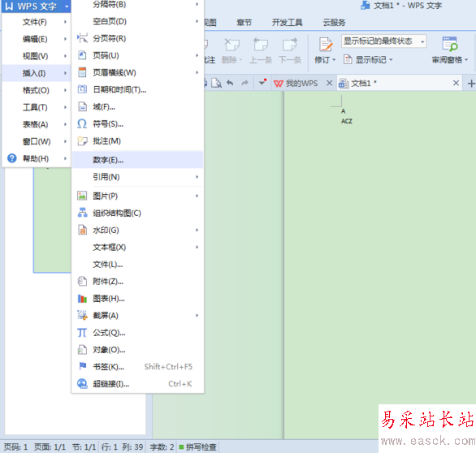Open the review pane (审阅窗格) icon
Image resolution: width=476 pixels, height=453 pixels.
coord(450,45)
